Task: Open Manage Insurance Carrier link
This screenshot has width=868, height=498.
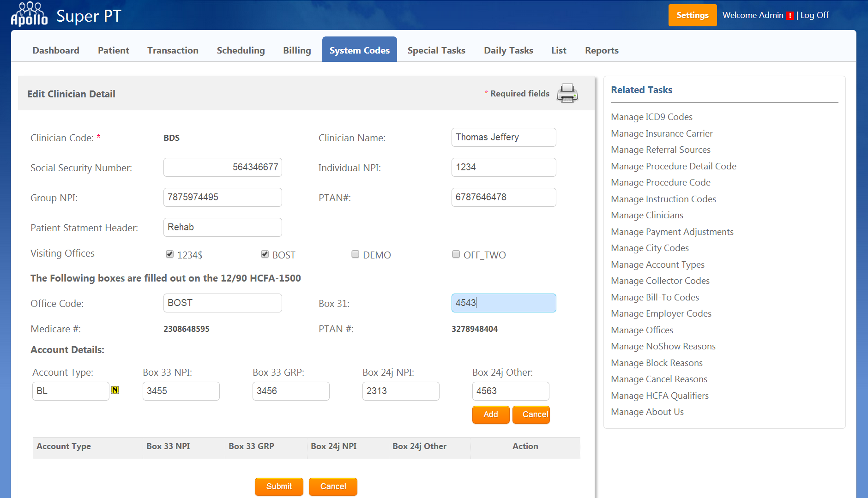Action: pyautogui.click(x=662, y=133)
